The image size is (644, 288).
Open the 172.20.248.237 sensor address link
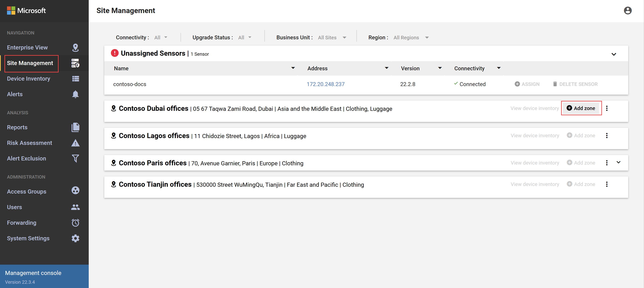point(325,84)
